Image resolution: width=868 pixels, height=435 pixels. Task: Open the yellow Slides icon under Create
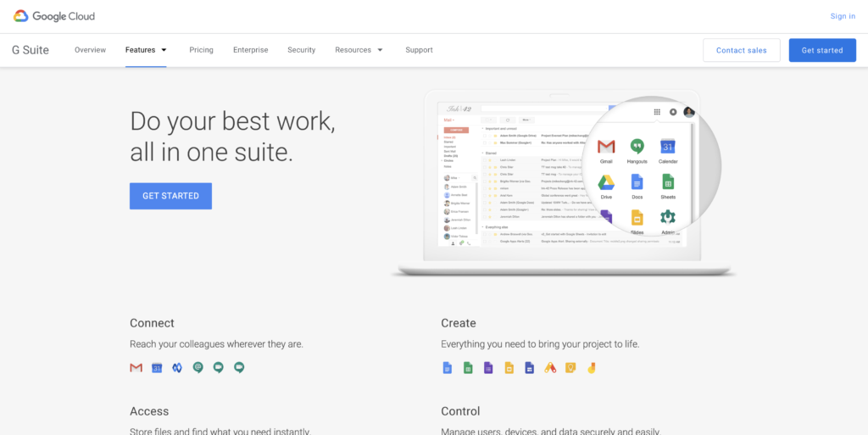[x=509, y=367]
